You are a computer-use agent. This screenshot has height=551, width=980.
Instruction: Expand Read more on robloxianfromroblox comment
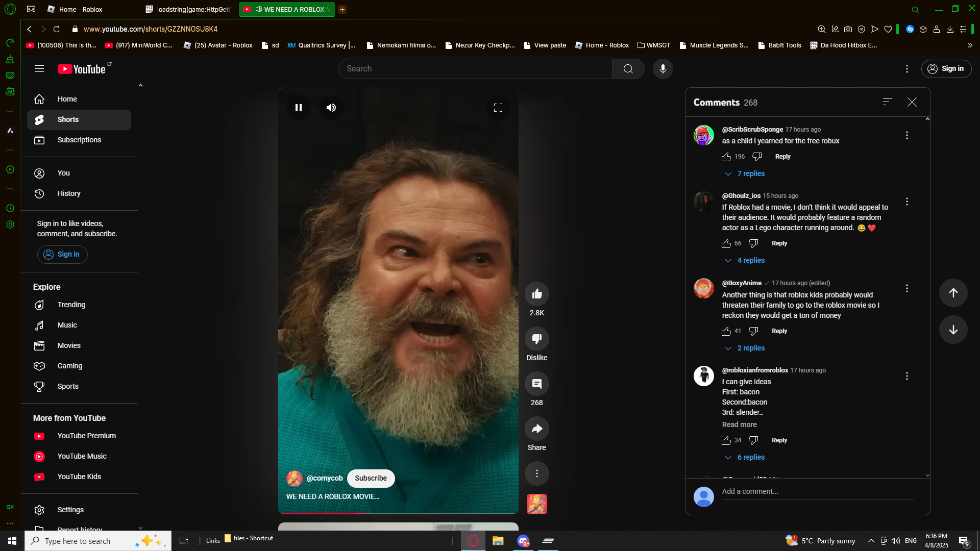click(739, 424)
